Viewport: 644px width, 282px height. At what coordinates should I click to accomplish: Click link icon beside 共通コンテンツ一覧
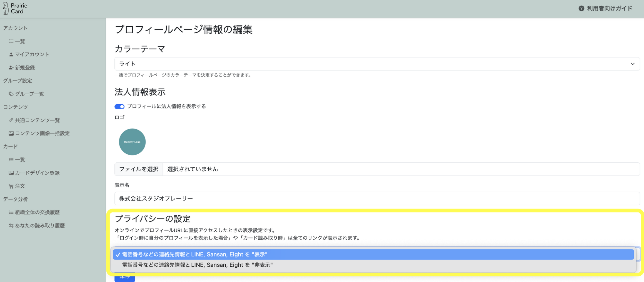(11, 120)
